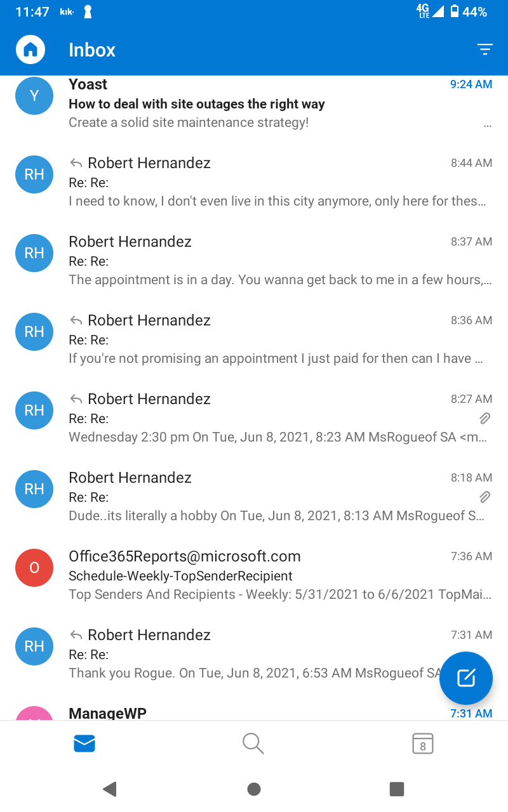This screenshot has width=508, height=812.
Task: Open the Search tab
Action: coord(253,743)
